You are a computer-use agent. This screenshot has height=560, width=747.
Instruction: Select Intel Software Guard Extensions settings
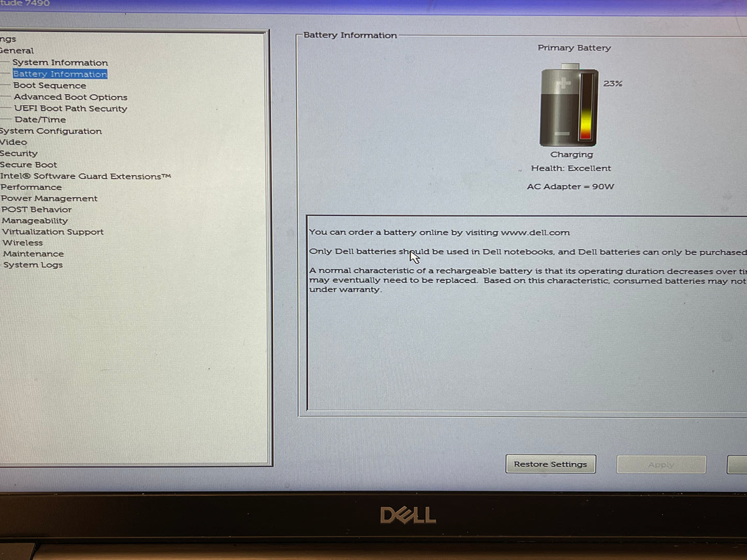86,176
